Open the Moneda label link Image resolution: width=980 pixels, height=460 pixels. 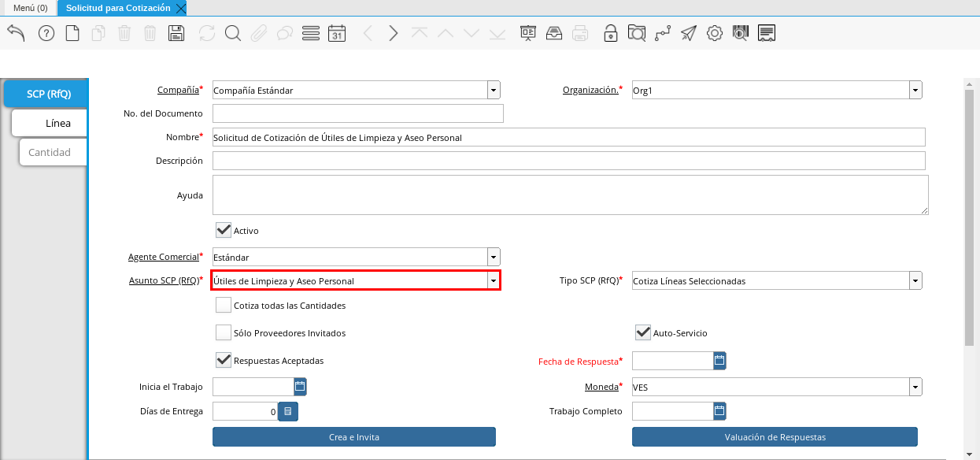coord(601,387)
